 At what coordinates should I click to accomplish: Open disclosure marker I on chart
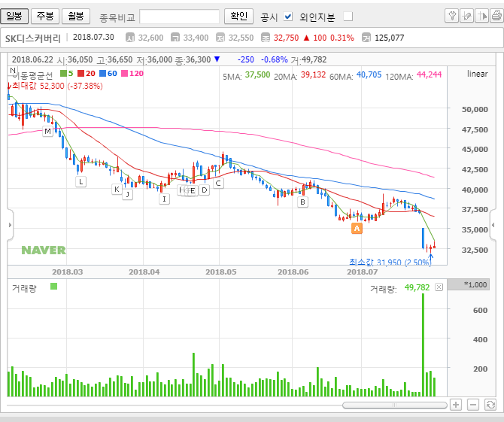164,199
